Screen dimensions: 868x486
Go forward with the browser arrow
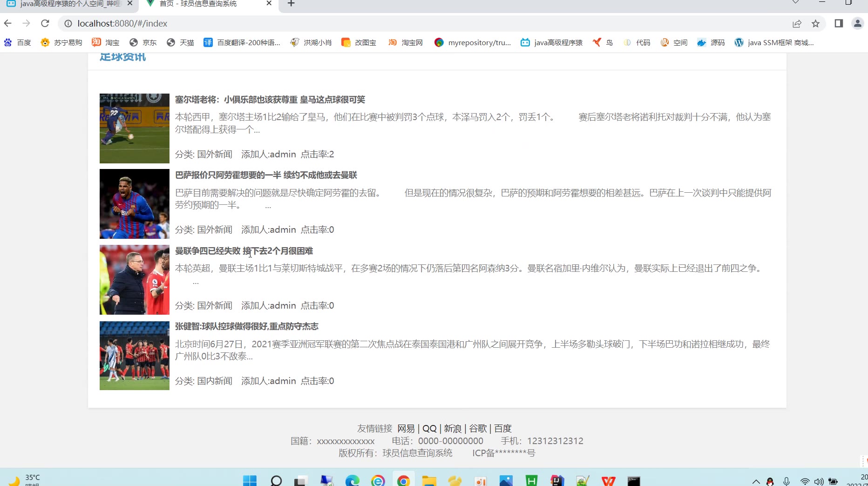click(26, 23)
